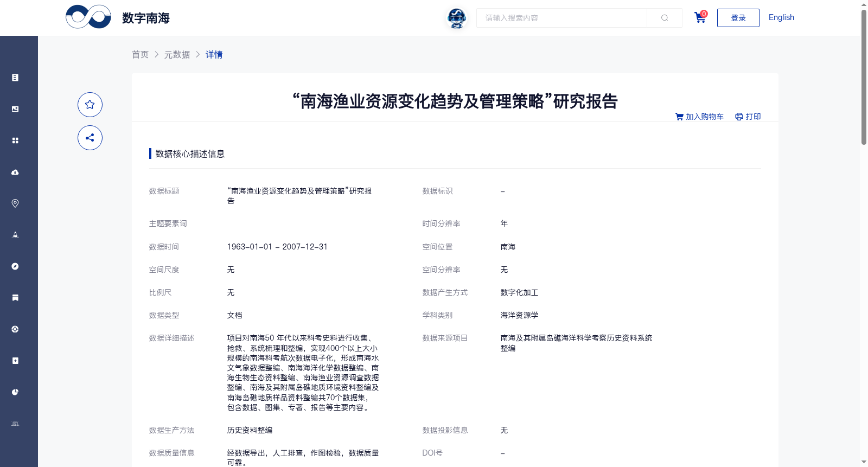Viewport: 868px width, 467px height.
Task: Select the date range 1963-01-01 – 2007-12-31
Action: point(277,247)
